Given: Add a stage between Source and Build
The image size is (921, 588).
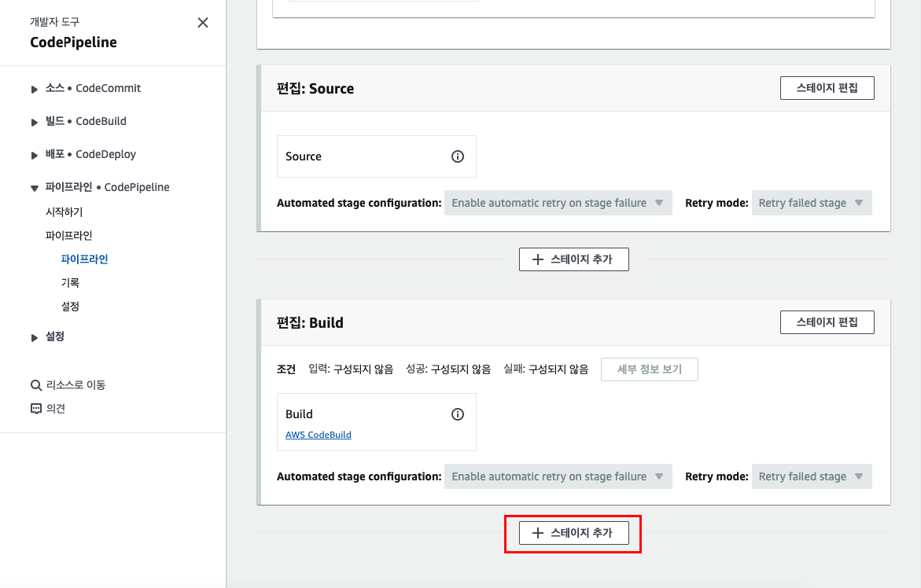Looking at the screenshot, I should pos(574,259).
